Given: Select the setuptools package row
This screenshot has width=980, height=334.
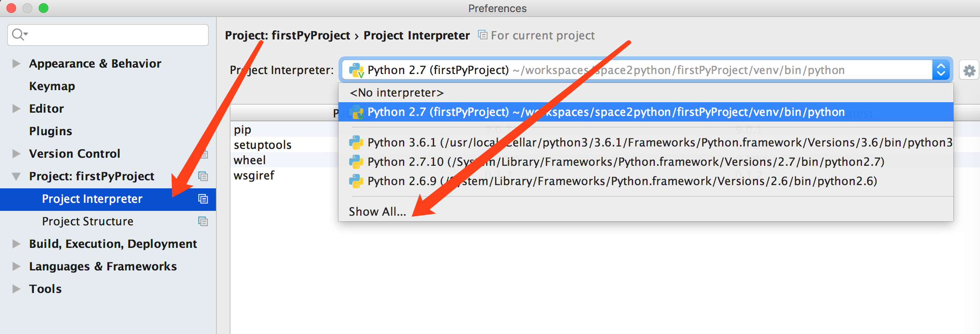Looking at the screenshot, I should [263, 145].
